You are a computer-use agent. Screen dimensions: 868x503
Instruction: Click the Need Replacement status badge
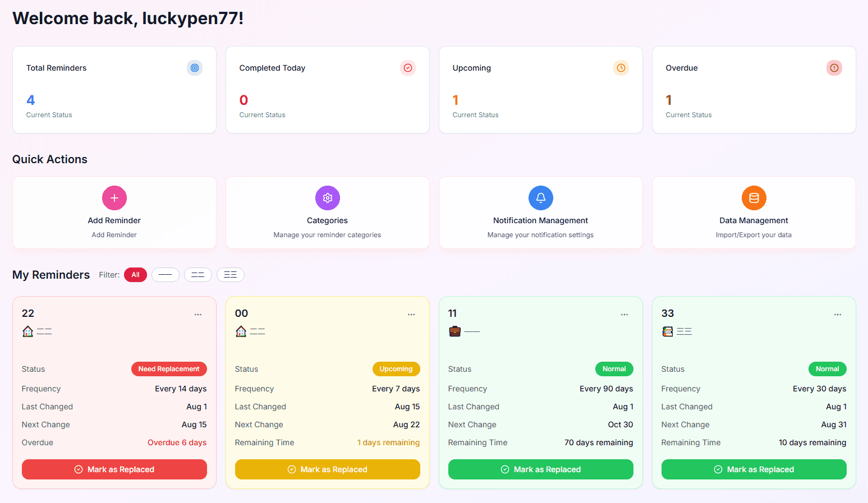coord(169,369)
